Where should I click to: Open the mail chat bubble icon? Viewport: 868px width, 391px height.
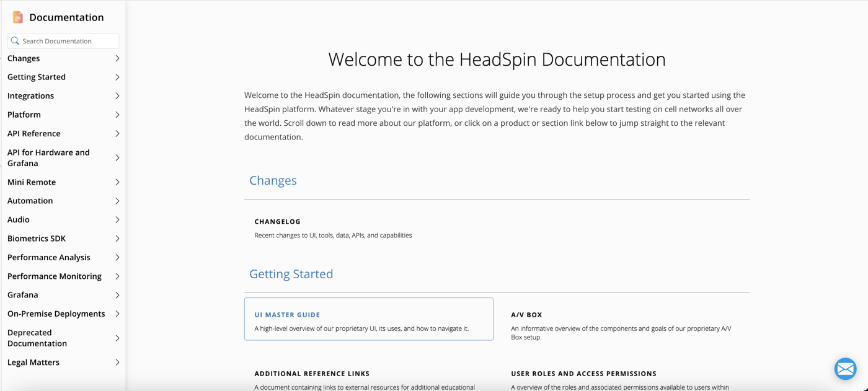845,369
